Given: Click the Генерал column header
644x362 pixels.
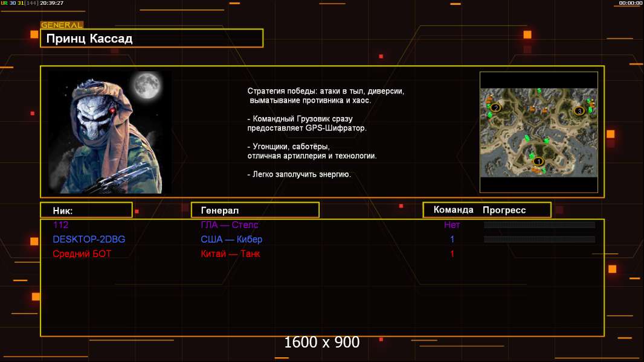Looking at the screenshot, I should click(x=255, y=210).
